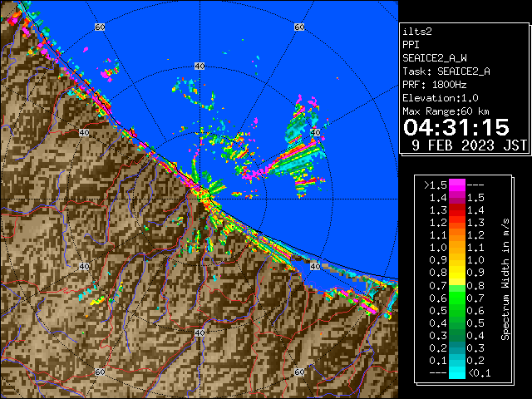Select the 'PPI' scan type label
The image size is (532, 399).
point(411,45)
